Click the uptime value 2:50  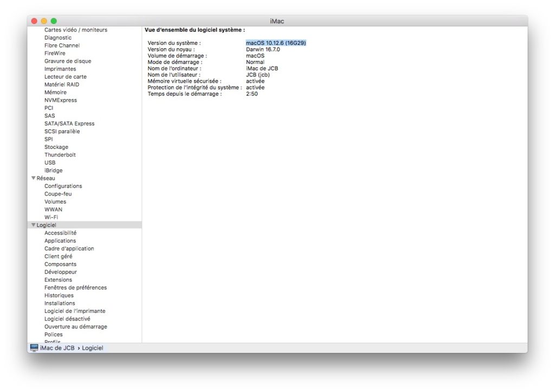pyautogui.click(x=251, y=94)
